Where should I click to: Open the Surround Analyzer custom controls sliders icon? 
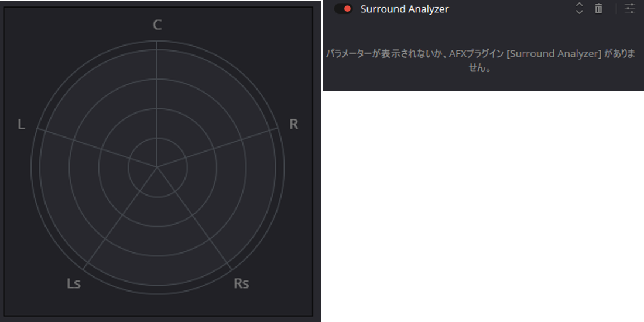pyautogui.click(x=629, y=8)
